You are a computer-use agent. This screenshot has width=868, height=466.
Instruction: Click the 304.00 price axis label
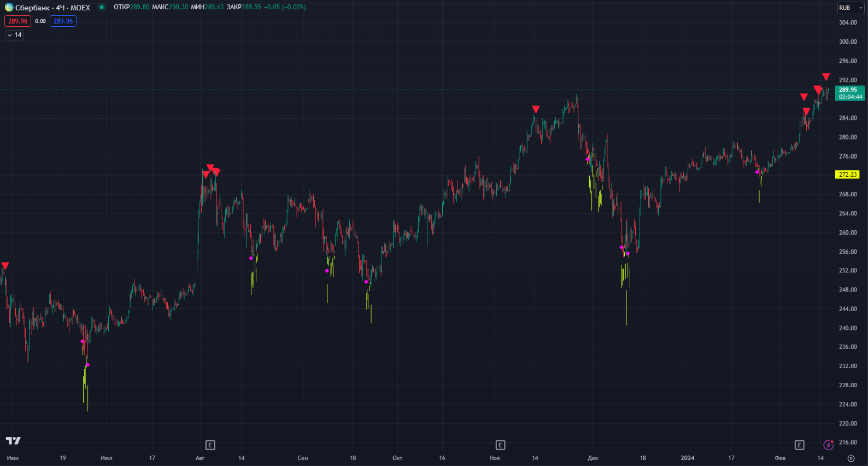pyautogui.click(x=848, y=22)
